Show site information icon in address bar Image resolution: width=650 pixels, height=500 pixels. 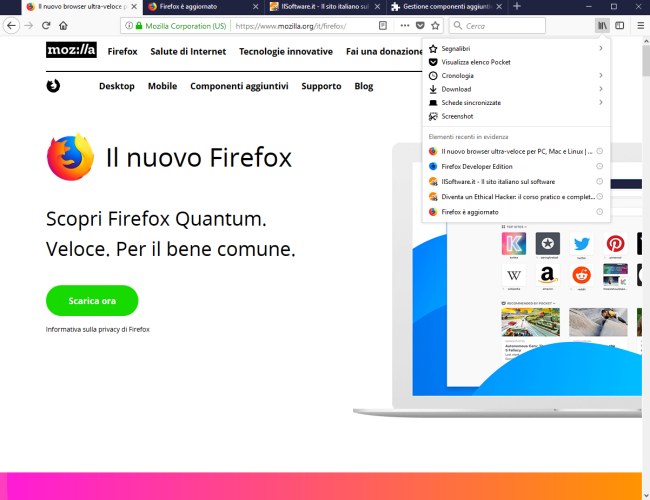point(129,26)
